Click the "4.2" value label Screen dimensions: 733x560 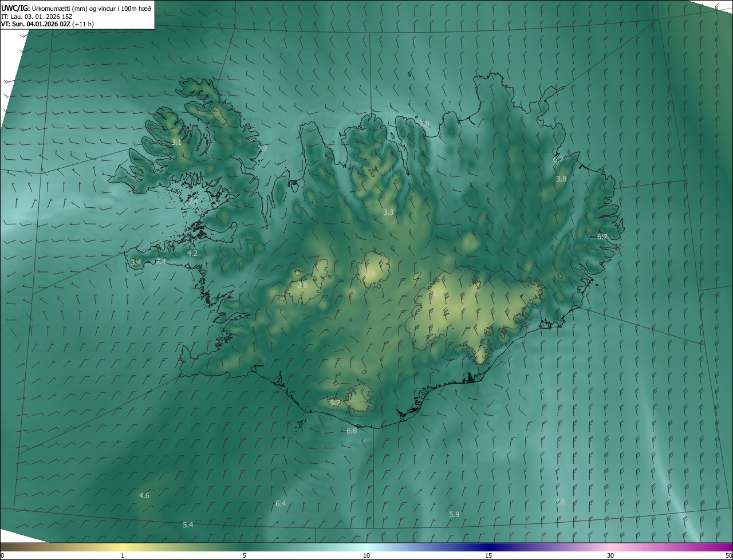192,253
